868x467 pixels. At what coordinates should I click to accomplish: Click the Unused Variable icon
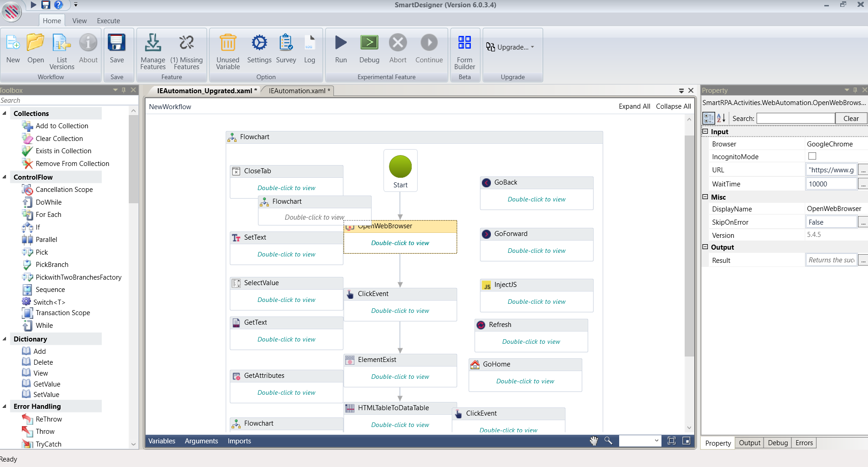click(227, 43)
